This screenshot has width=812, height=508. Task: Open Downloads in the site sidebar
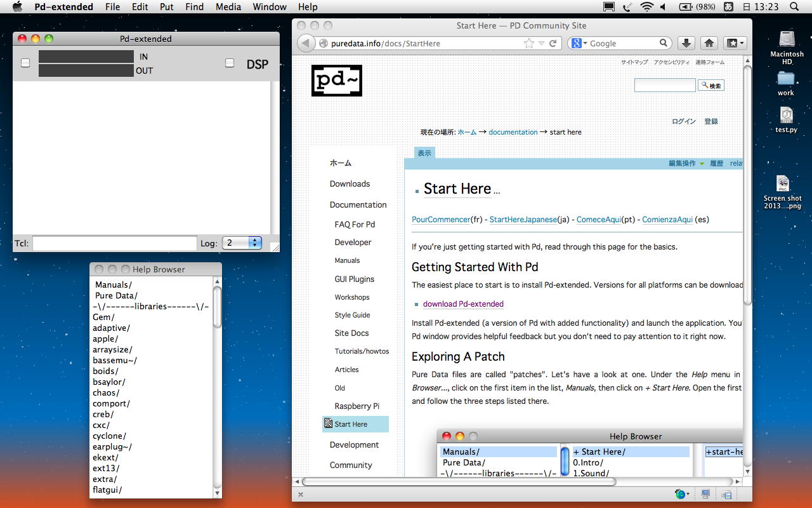(x=350, y=184)
